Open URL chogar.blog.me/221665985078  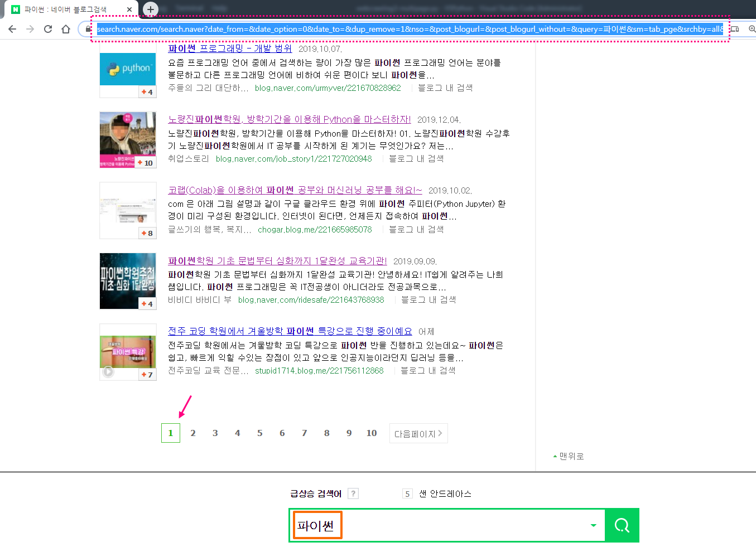(x=315, y=230)
